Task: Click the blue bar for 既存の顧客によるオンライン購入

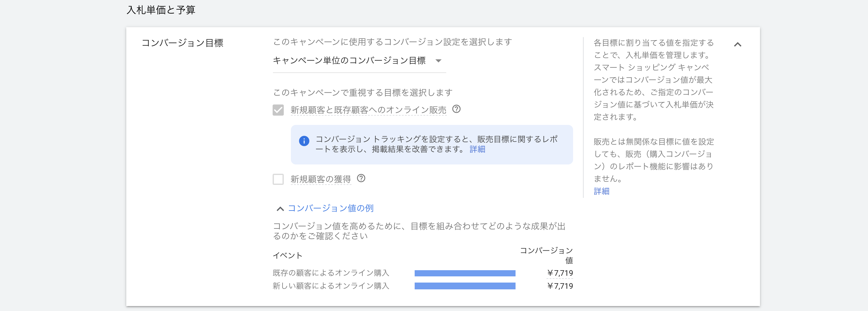Action: (465, 273)
